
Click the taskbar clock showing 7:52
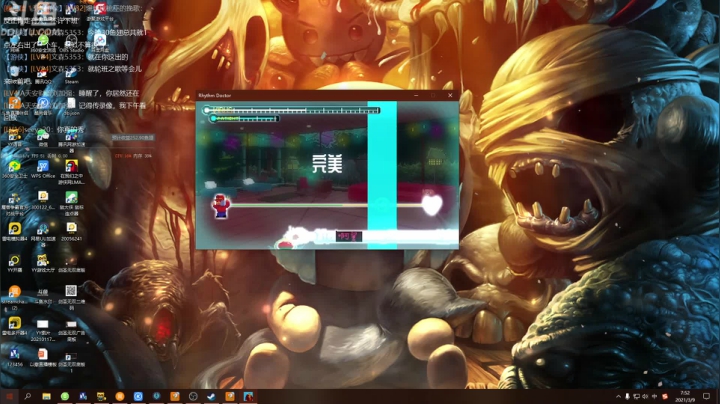coord(685,396)
